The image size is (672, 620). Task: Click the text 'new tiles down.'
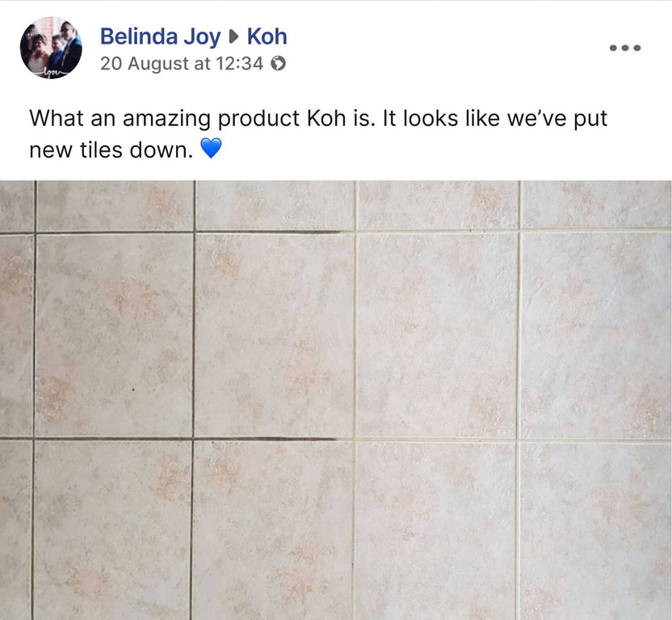click(111, 150)
